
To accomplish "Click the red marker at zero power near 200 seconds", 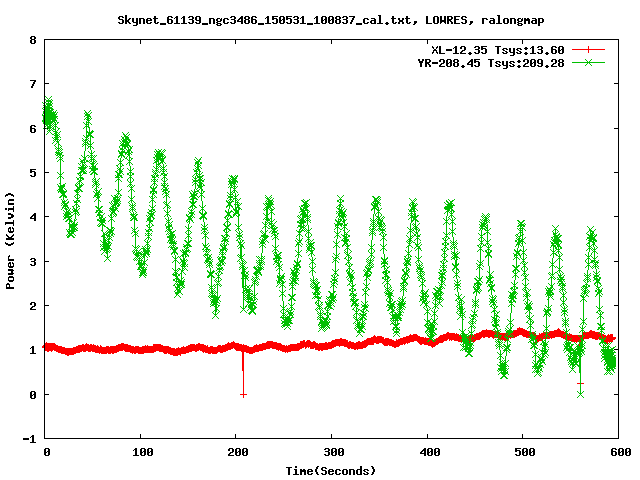I will point(243,395).
